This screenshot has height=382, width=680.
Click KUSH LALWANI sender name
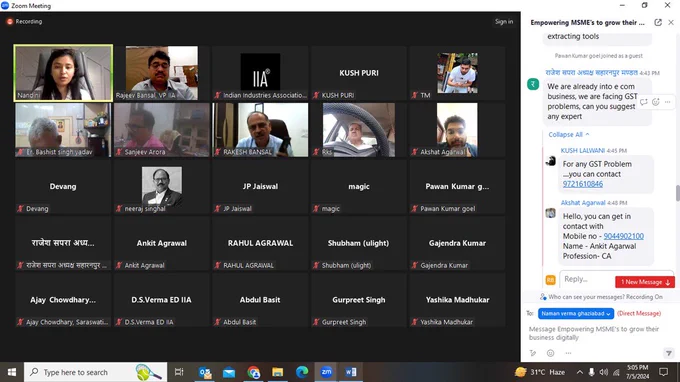(x=582, y=150)
